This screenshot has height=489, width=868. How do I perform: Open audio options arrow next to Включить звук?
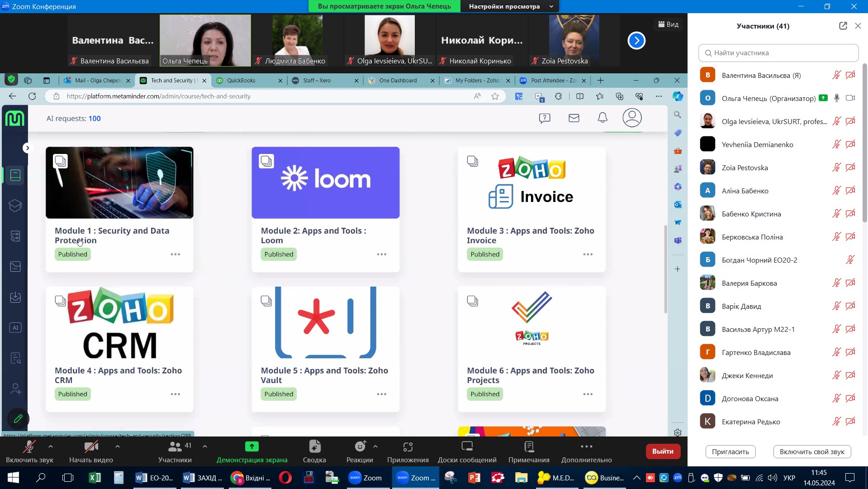[x=51, y=446]
